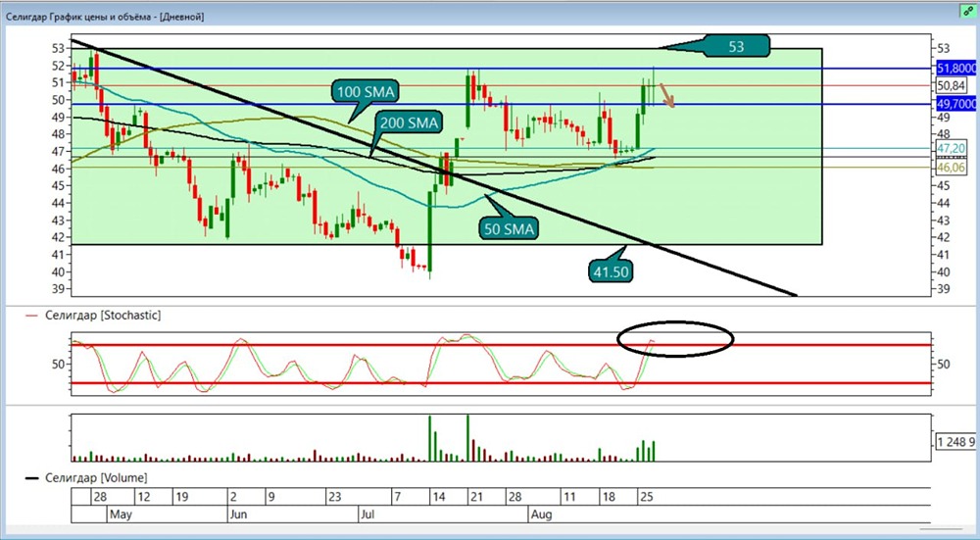Select the '53' resistance callout label
980x540 pixels.
pos(736,46)
